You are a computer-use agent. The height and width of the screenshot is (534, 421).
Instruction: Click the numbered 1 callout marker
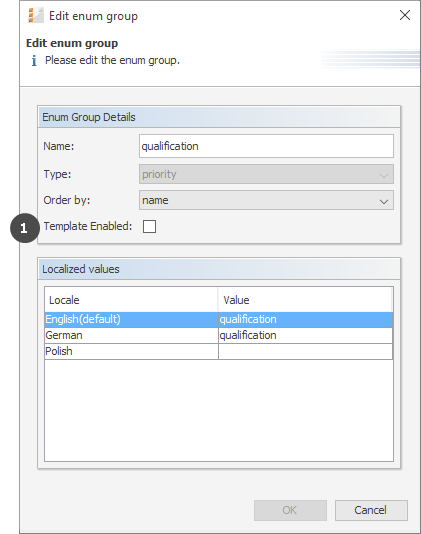point(24,228)
